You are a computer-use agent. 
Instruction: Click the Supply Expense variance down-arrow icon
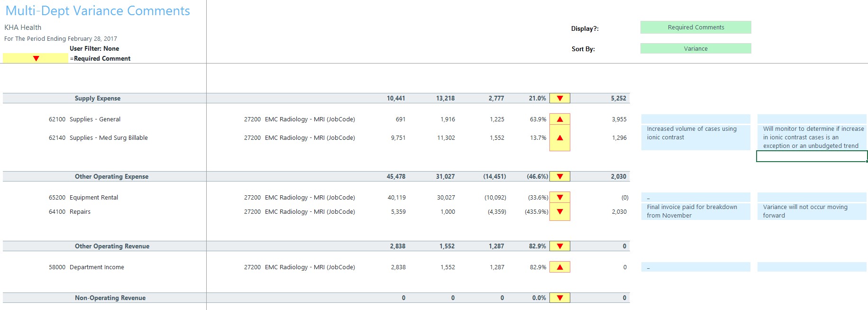[560, 98]
